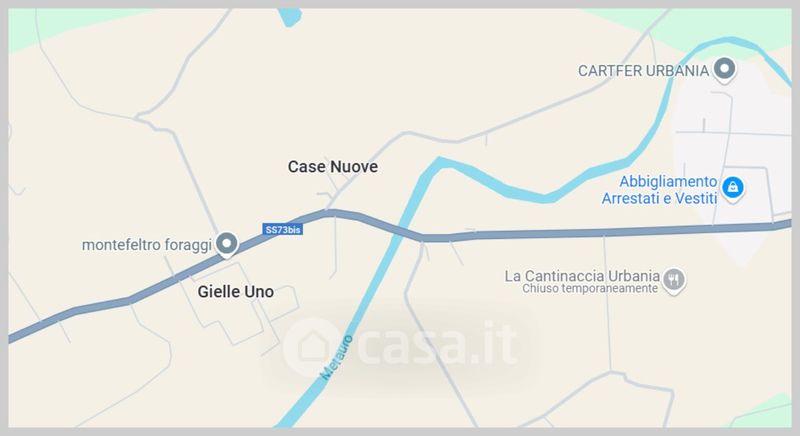Click the montefeltro foraggi text label
The image size is (800, 436).
tap(147, 245)
